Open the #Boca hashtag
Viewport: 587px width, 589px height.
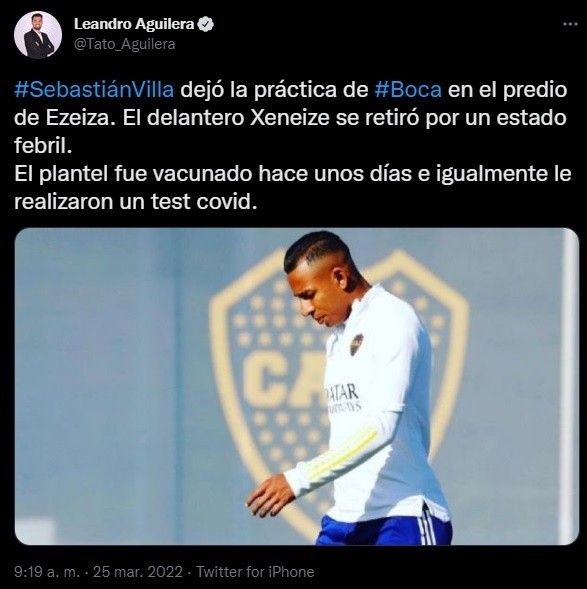coord(408,89)
